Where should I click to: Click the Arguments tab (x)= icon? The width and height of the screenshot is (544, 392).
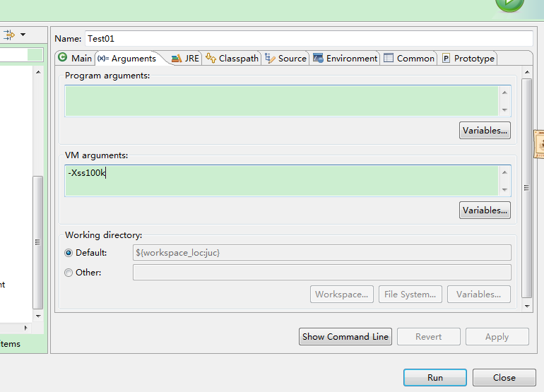coord(103,59)
